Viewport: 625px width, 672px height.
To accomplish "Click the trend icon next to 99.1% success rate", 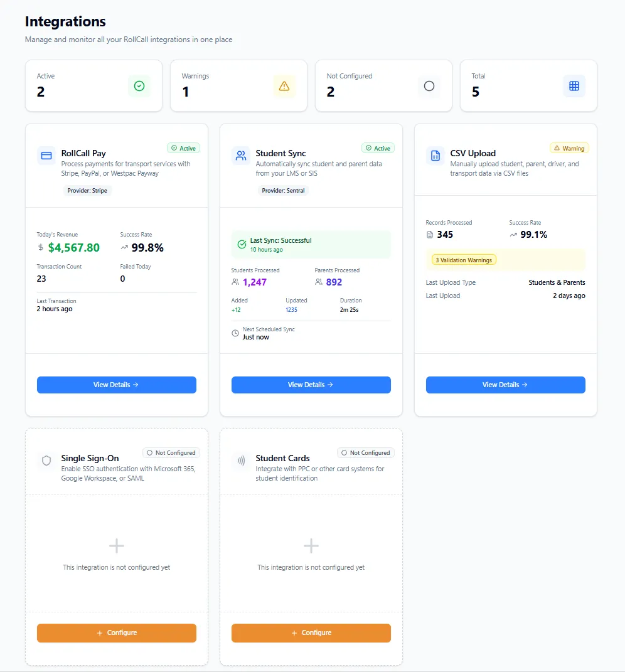I will [x=513, y=235].
